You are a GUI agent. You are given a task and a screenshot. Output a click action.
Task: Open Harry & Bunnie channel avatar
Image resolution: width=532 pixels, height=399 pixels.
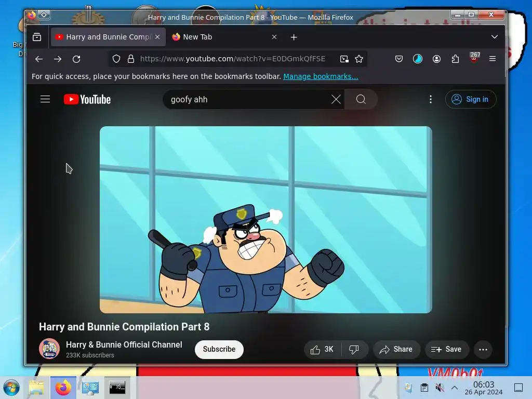coord(49,349)
